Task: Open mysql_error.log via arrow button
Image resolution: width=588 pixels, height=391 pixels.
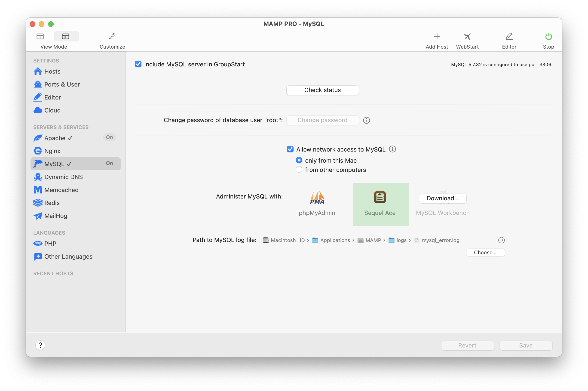Action: click(x=501, y=240)
